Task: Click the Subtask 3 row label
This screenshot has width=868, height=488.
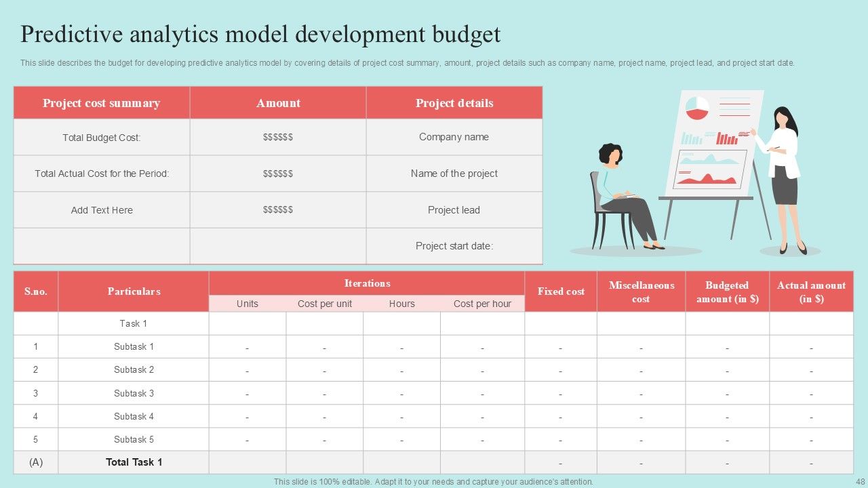Action: pyautogui.click(x=134, y=393)
